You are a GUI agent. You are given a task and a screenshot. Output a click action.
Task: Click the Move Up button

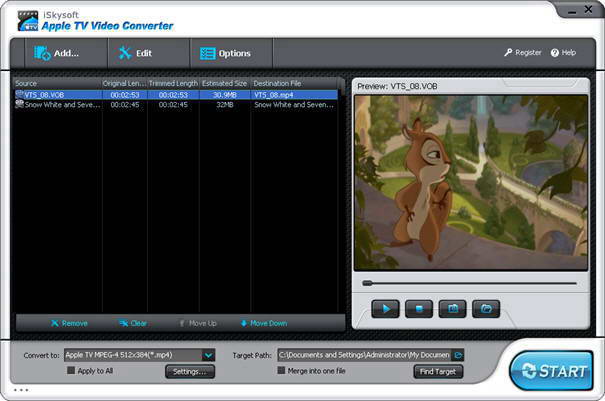click(x=198, y=323)
